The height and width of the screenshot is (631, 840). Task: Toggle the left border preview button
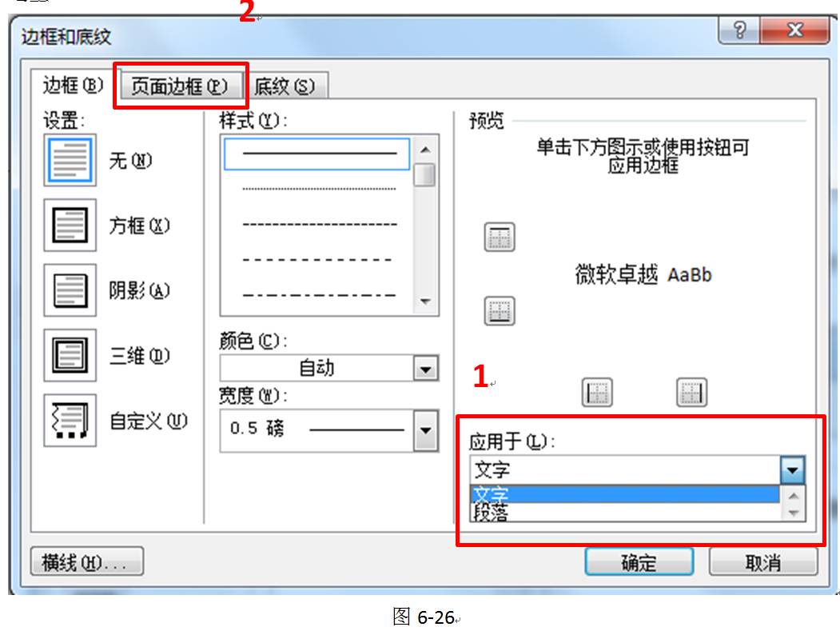coord(597,393)
